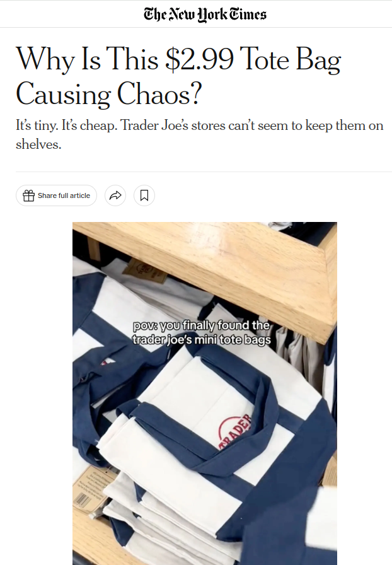Open share options with curved arrow icon
Viewport: 392px width, 565px height.
tap(115, 195)
